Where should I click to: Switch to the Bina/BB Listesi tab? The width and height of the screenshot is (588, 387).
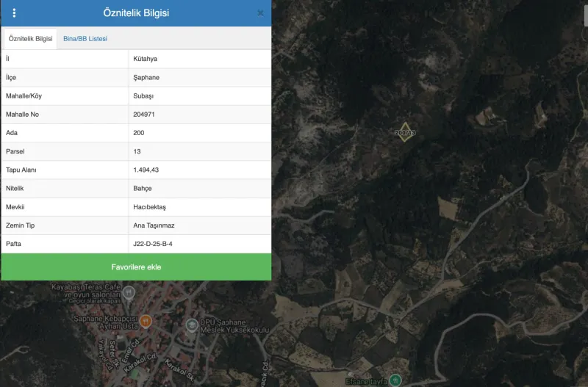point(85,39)
